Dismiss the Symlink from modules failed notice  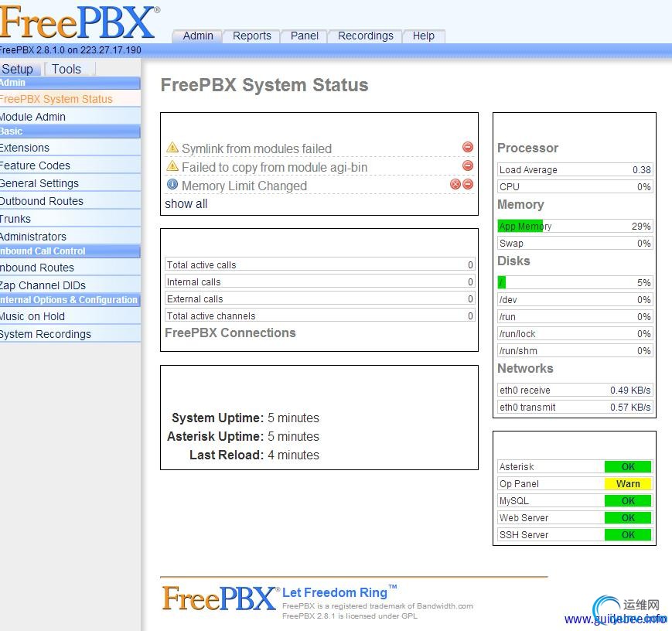[468, 147]
